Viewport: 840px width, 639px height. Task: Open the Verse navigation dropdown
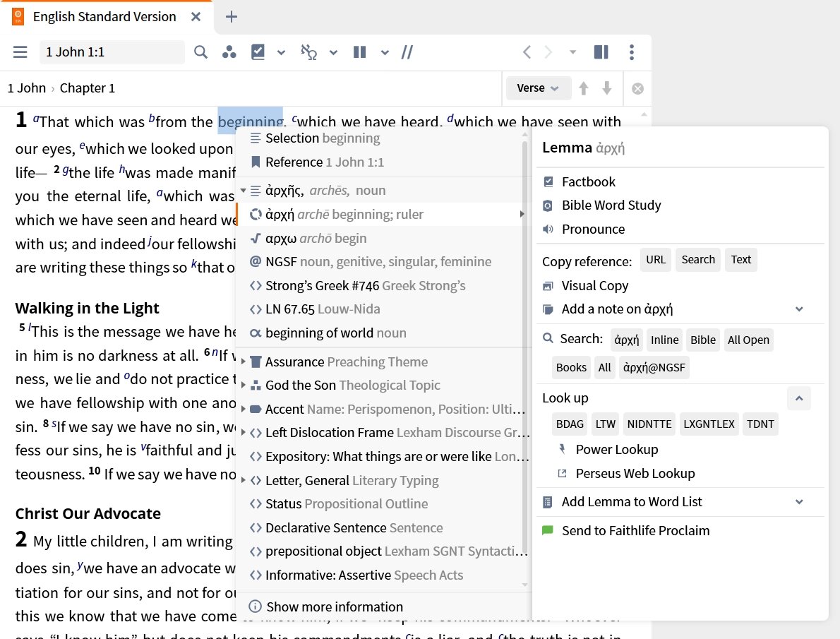click(538, 88)
